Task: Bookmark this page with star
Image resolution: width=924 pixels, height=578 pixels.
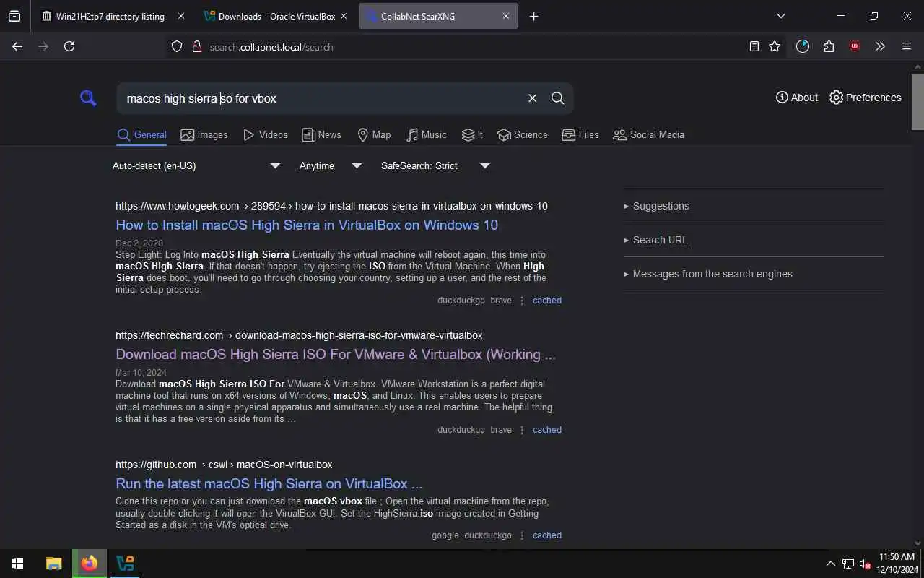Action: 775,46
